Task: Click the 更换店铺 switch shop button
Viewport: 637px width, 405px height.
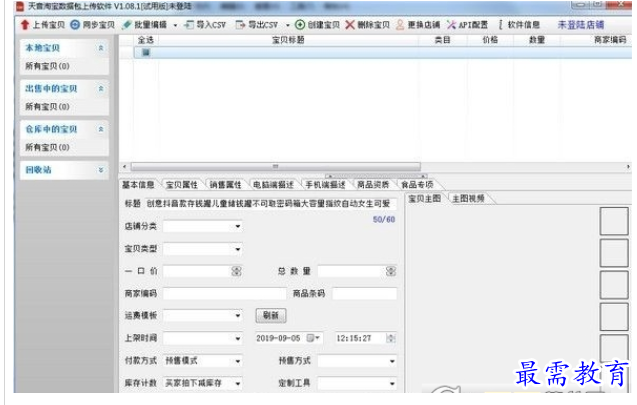Action: click(x=418, y=25)
